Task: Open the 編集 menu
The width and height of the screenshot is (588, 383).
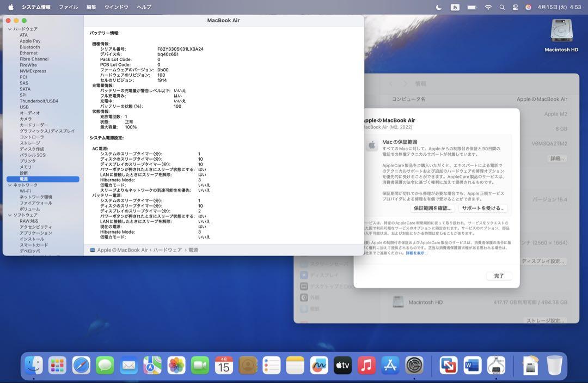Action: point(91,7)
